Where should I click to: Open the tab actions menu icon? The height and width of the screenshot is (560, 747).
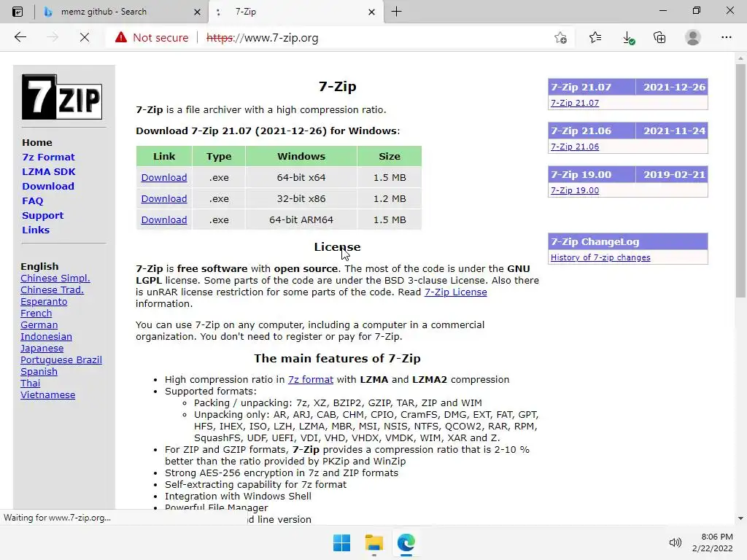click(x=18, y=12)
